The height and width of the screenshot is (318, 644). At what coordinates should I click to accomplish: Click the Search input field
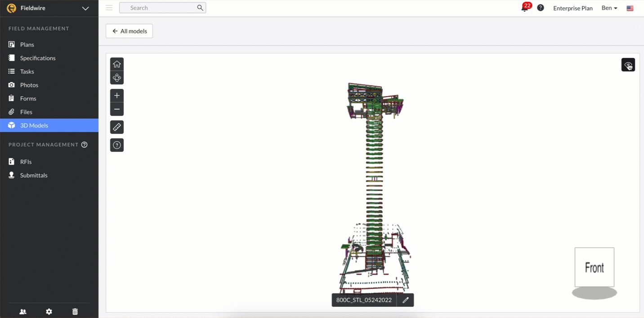coord(162,8)
